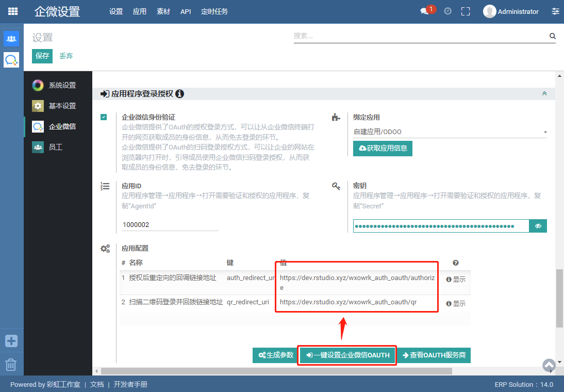Click the trash bin icon in left sidebar
The height and width of the screenshot is (392, 564).
11,364
